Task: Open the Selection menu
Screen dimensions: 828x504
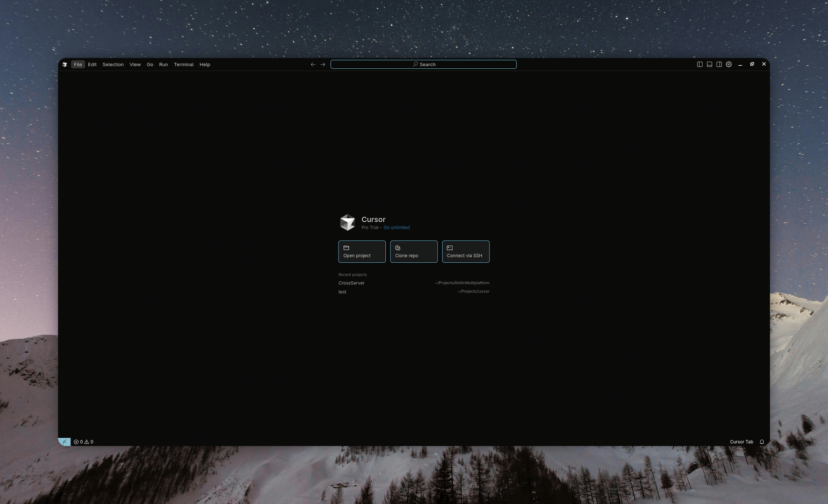Action: point(113,65)
